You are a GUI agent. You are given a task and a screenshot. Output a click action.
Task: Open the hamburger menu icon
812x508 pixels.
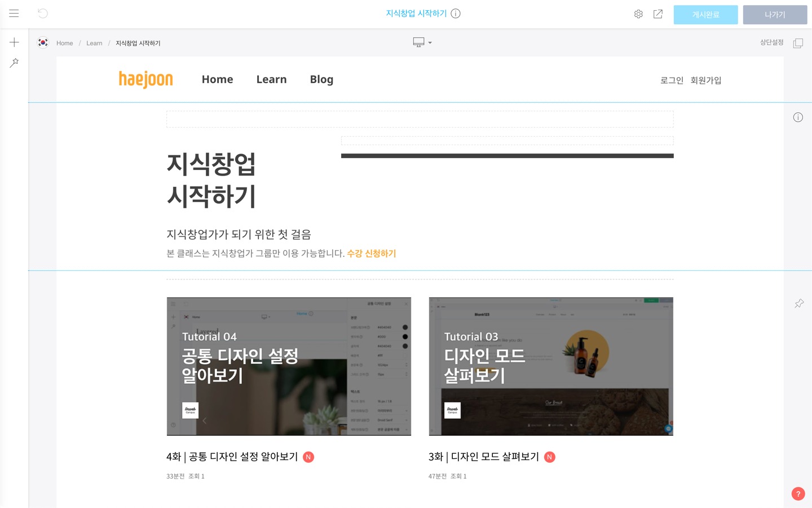[14, 14]
